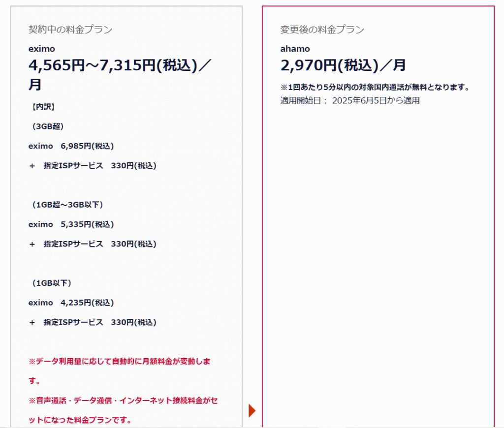
Task: Click the '変更後の料金プラン' heading
Action: (x=322, y=30)
